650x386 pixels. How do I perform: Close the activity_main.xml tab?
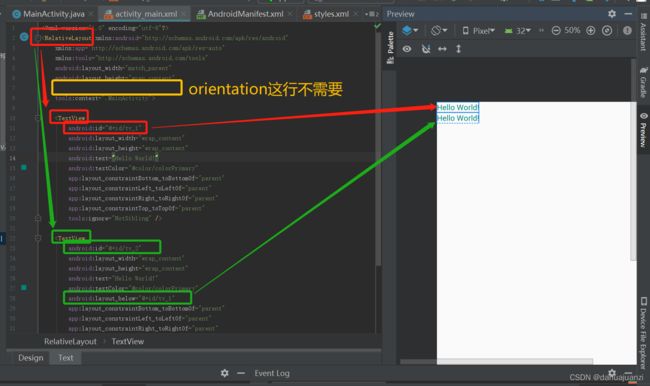point(184,14)
